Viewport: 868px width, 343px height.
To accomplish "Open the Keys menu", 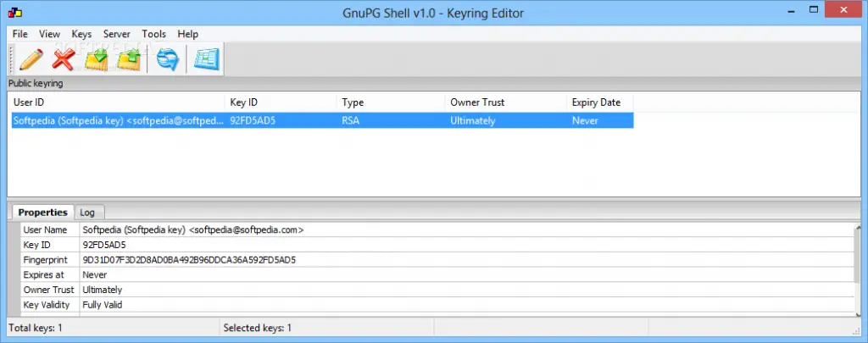I will tap(81, 34).
